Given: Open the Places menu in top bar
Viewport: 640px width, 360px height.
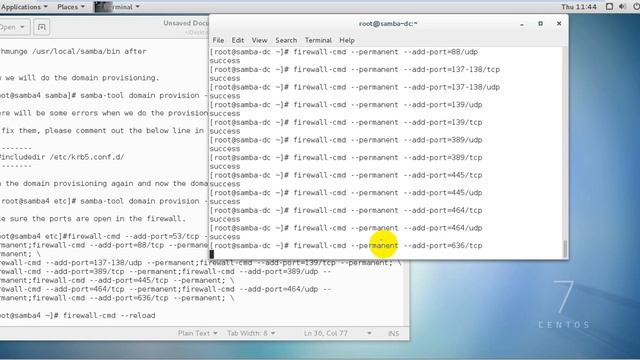Looking at the screenshot, I should pos(71,7).
